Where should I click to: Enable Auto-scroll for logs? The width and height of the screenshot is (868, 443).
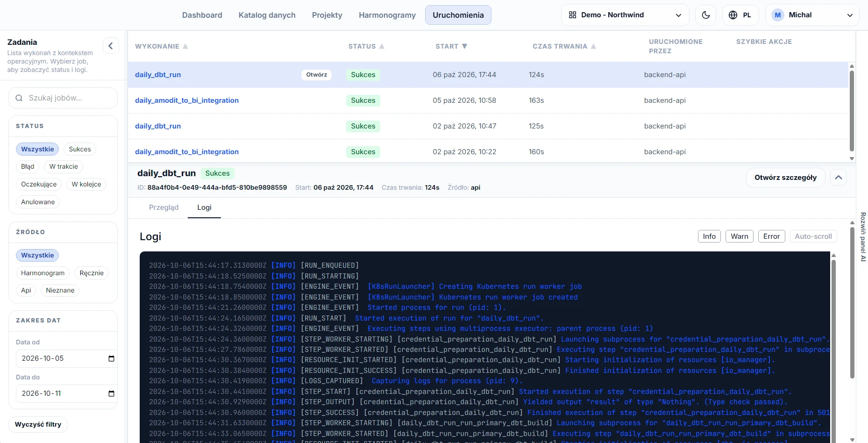[813, 236]
